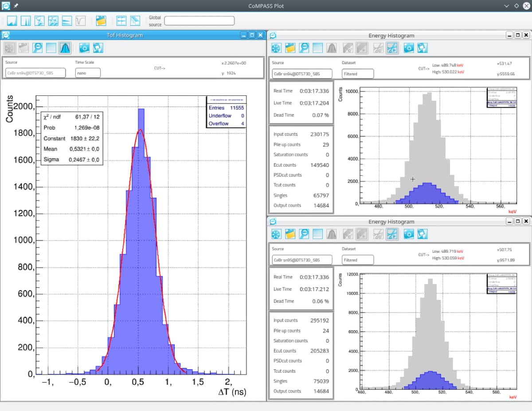Click 'Ecut counts 149540' in top Energy Histogram
Viewport: 532px width, 411px height.
pyautogui.click(x=301, y=165)
